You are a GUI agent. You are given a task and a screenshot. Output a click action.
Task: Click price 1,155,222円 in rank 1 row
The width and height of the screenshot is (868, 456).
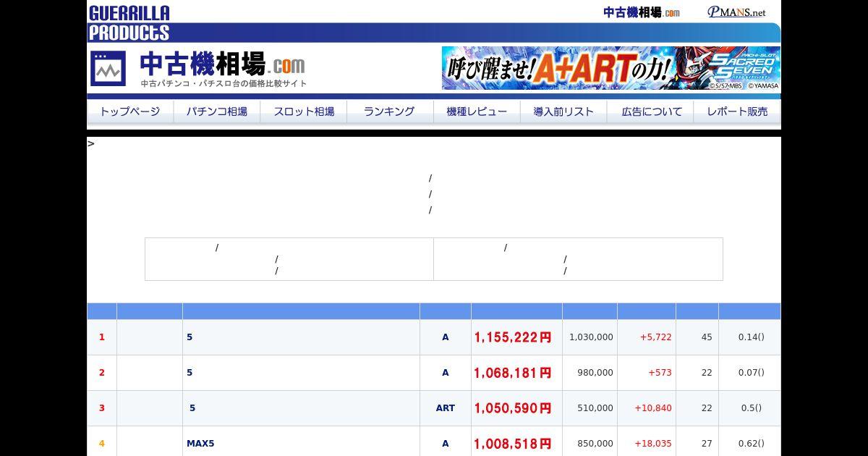(x=513, y=337)
